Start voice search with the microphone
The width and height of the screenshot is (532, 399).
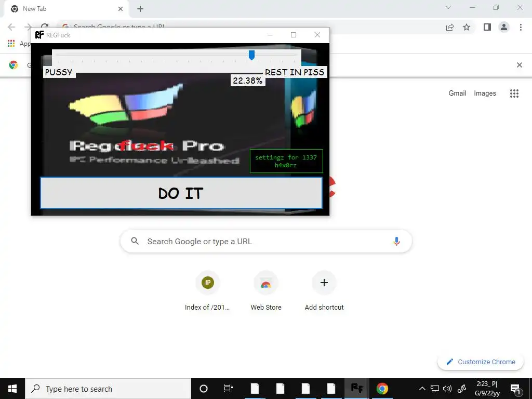tap(396, 241)
